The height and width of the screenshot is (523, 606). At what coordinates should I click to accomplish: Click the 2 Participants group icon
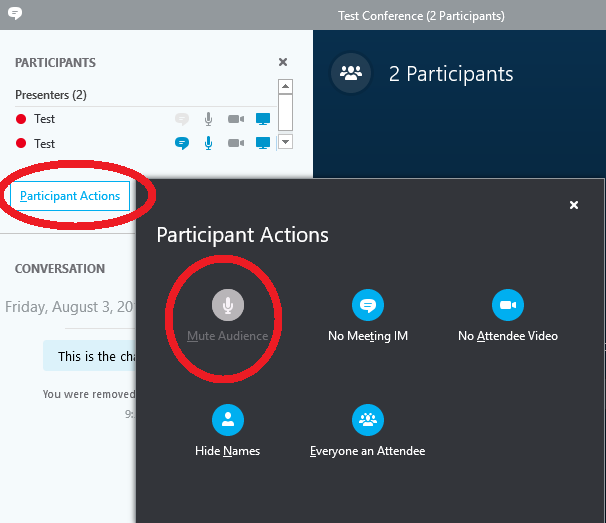click(350, 74)
